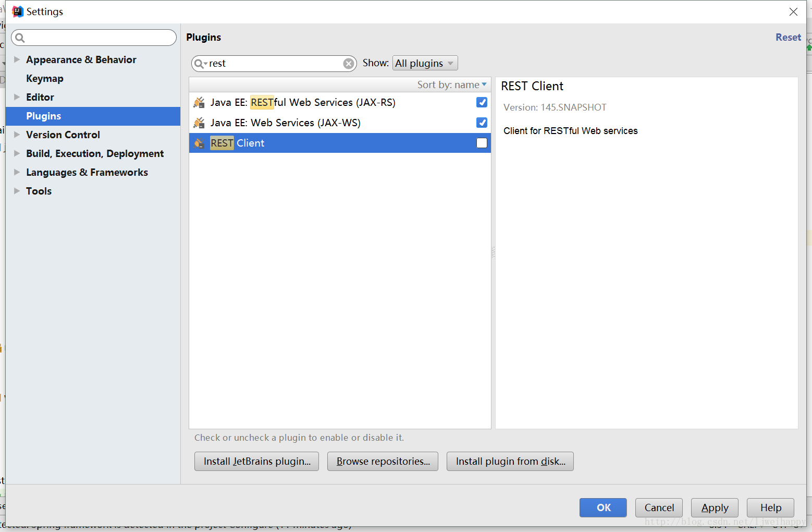Enable the REST Client plugin checkbox

[x=482, y=143]
